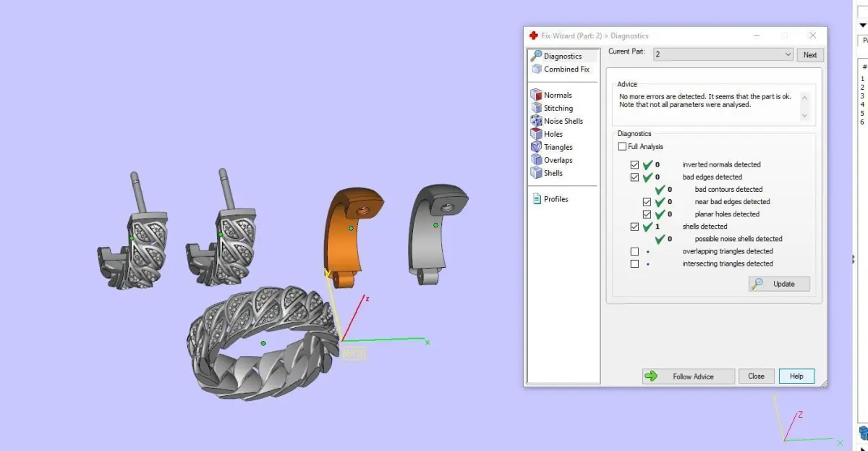Click the Advice text scroll down arrow
This screenshot has width=868, height=451.
pos(805,115)
